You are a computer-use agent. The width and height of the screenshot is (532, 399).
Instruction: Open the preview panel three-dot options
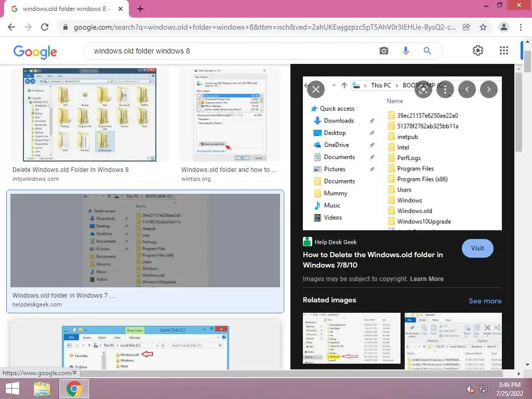(x=445, y=89)
